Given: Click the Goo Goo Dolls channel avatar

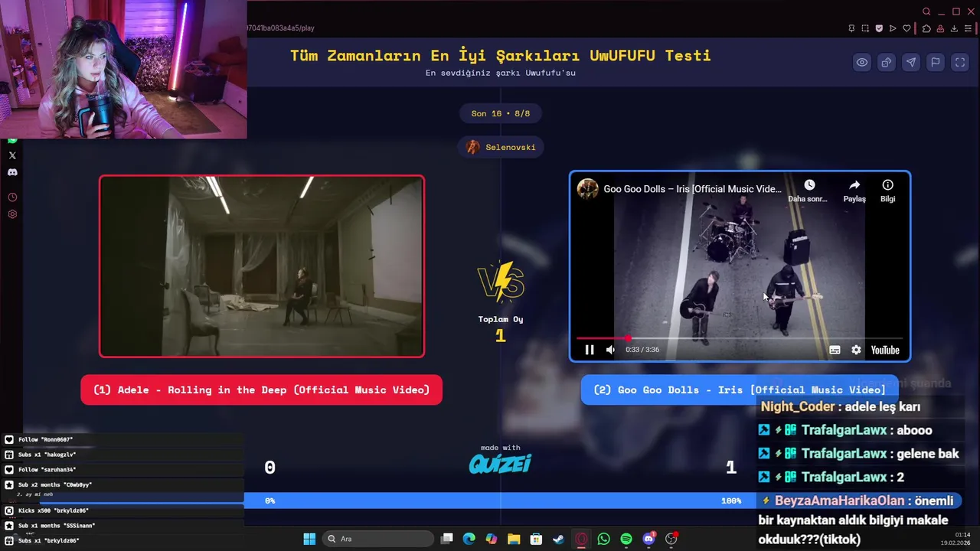Looking at the screenshot, I should pos(588,189).
